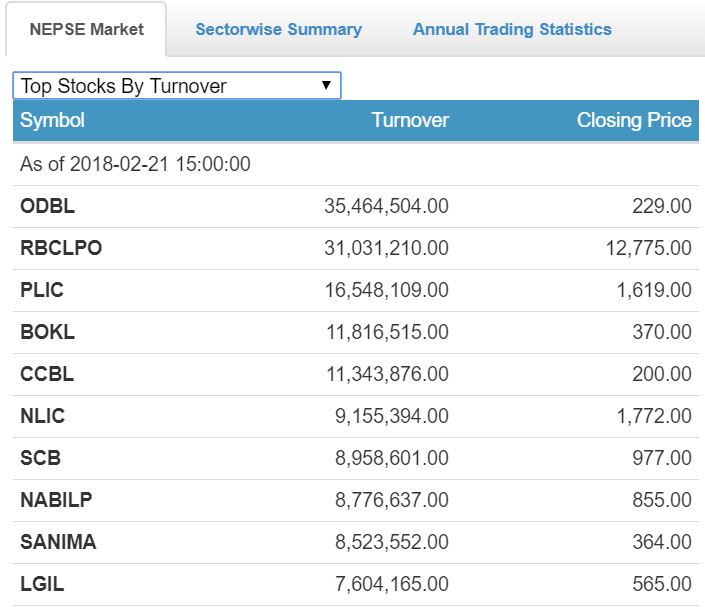Click the Symbol column header
Viewport: 705px width, 607px height.
click(53, 120)
